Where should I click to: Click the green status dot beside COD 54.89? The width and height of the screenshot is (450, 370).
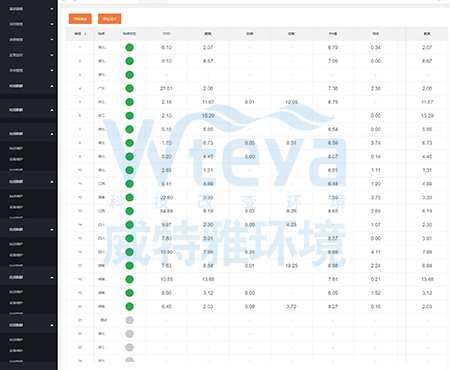(129, 211)
